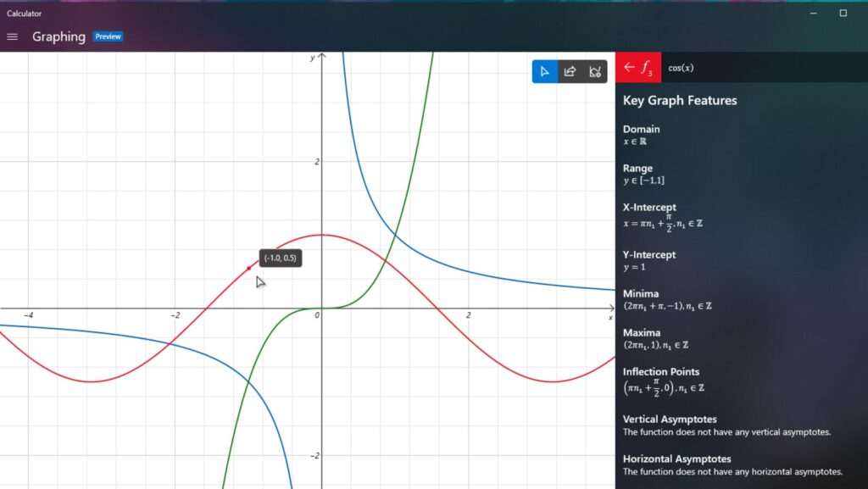The width and height of the screenshot is (868, 489).
Task: Click the (-1.0, 0.5) coordinate tooltip
Action: (280, 258)
